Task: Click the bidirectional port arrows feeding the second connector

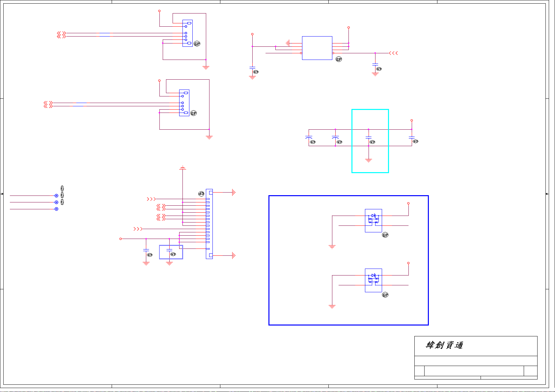Action: point(48,105)
